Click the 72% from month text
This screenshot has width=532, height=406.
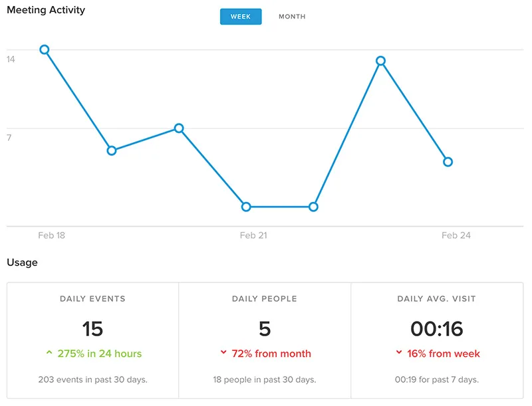(271, 354)
